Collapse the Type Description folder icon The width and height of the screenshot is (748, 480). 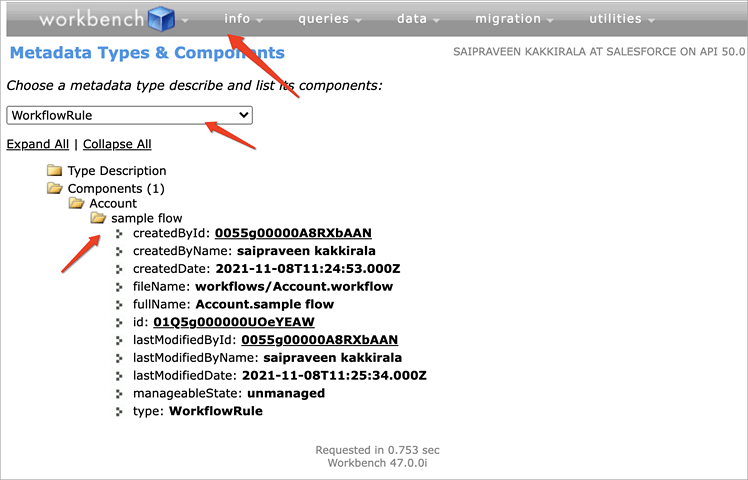[54, 171]
